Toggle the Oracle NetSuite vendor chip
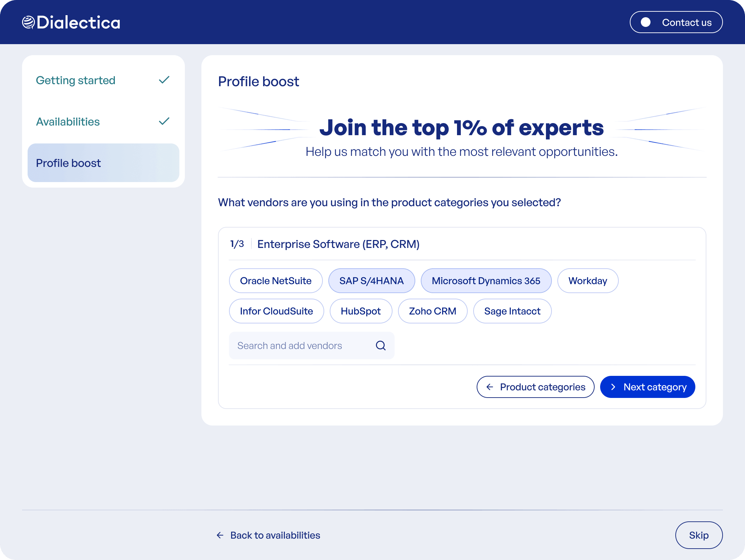 (x=276, y=281)
